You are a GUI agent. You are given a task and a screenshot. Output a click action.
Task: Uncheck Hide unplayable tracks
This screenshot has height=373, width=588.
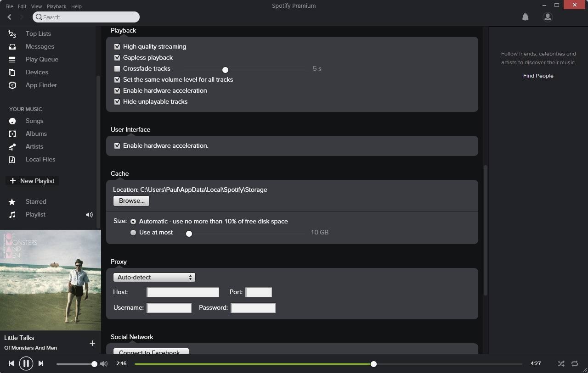click(117, 102)
